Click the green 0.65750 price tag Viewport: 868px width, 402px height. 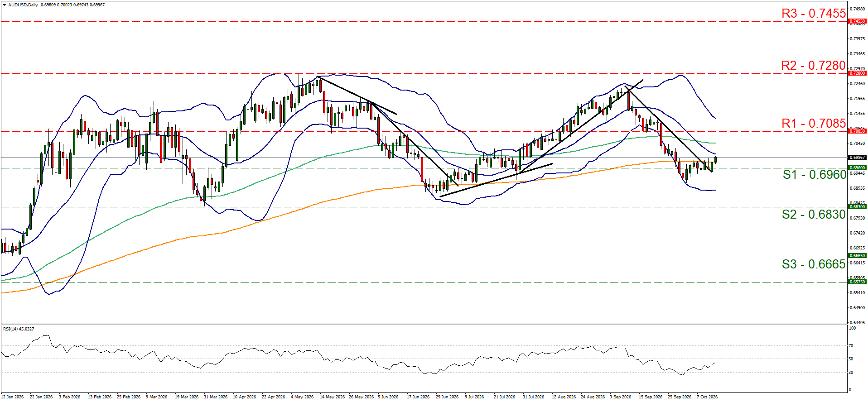click(x=857, y=282)
